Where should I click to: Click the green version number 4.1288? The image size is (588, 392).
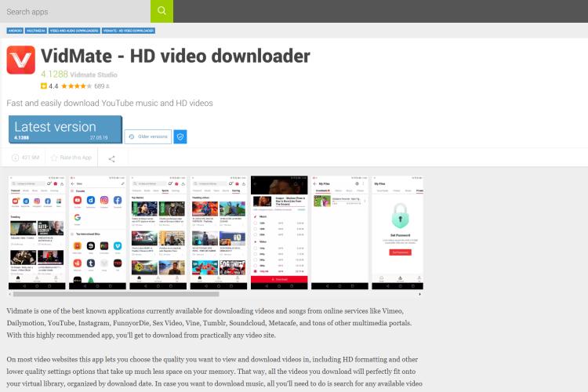pos(54,74)
